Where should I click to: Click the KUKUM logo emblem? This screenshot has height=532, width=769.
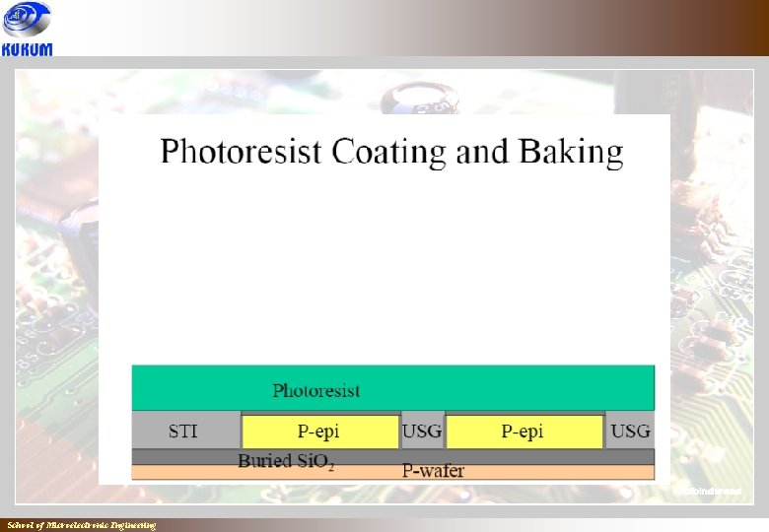(x=27, y=19)
